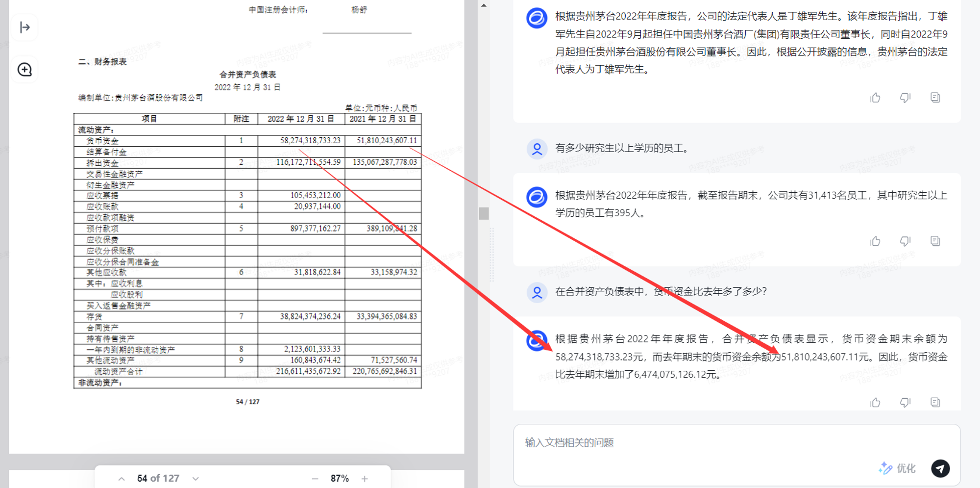Screen dimensions: 980x488
Task: Click cell 20,937,144.00
Action: (x=318, y=206)
